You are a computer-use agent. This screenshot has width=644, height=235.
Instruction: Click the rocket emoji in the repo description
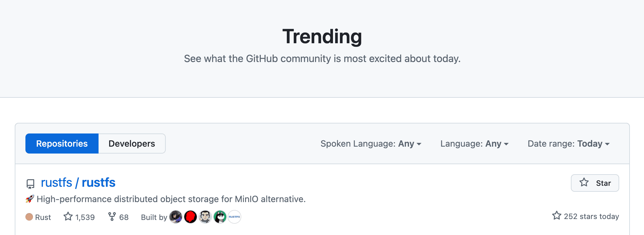tap(30, 199)
